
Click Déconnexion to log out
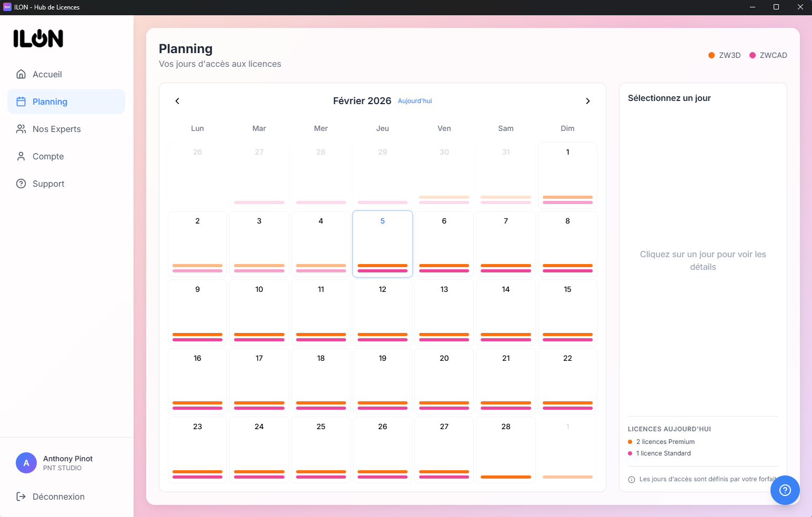point(58,496)
